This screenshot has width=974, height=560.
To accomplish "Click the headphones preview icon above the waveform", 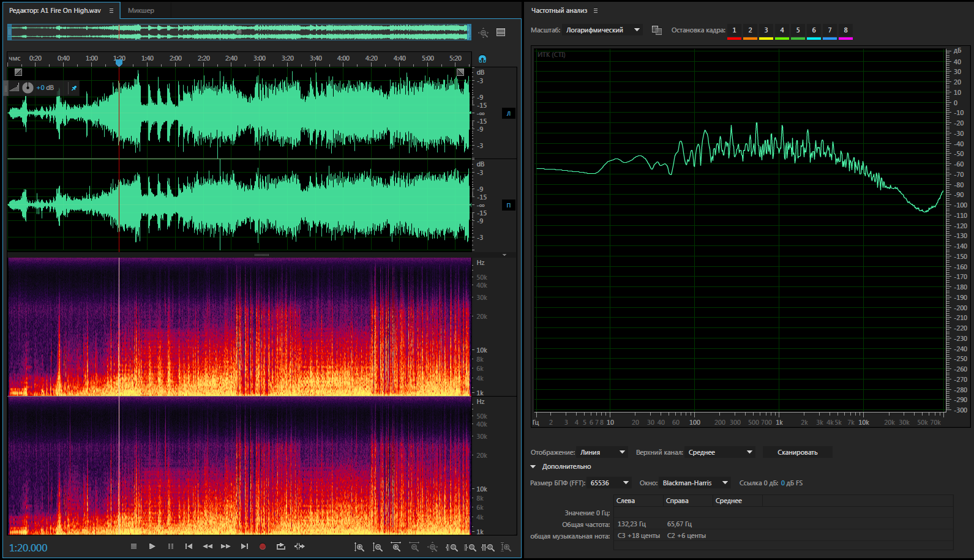I will point(482,59).
